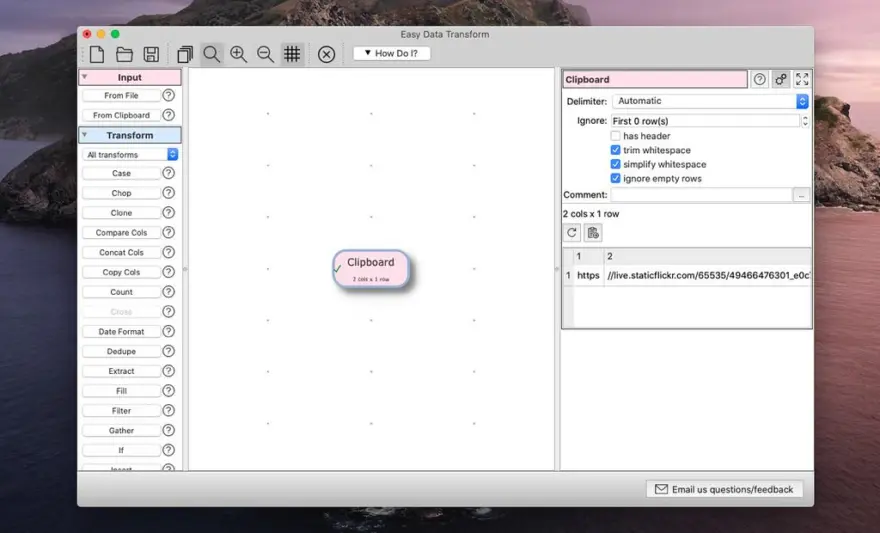Select the Clipboard node on the canvas
The width and height of the screenshot is (880, 533).
point(371,269)
